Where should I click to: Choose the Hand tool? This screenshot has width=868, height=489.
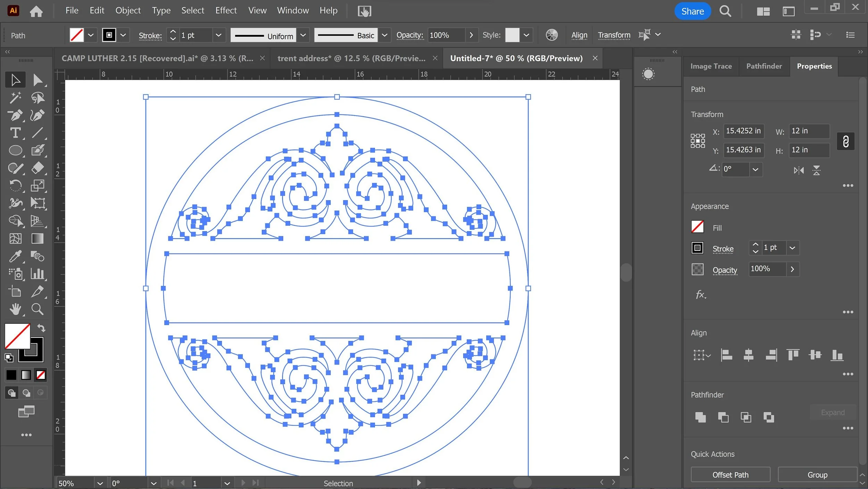point(15,309)
